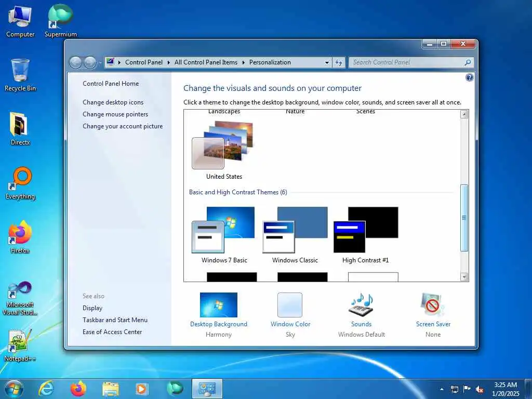Screen dimensions: 532x399
Task: Show hidden tray icons arrow
Action: click(442, 389)
